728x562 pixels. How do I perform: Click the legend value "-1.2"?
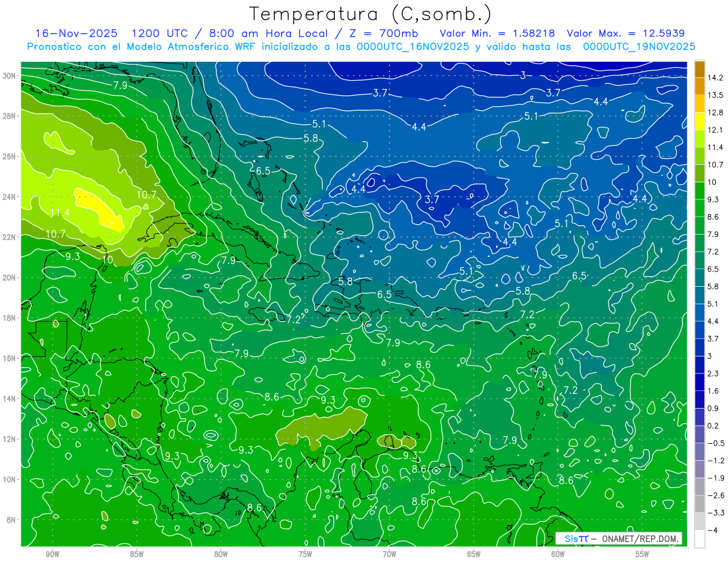coord(715,461)
